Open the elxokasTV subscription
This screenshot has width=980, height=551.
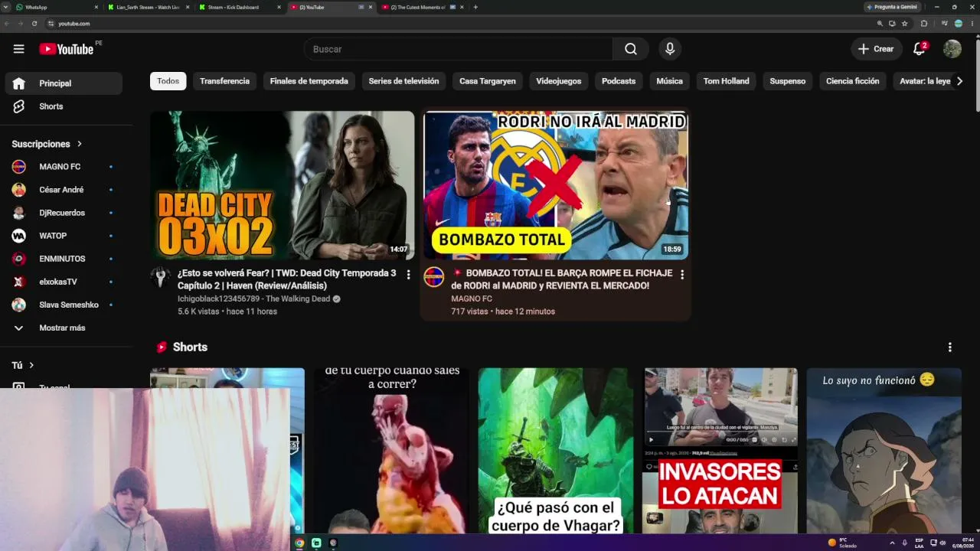point(64,282)
